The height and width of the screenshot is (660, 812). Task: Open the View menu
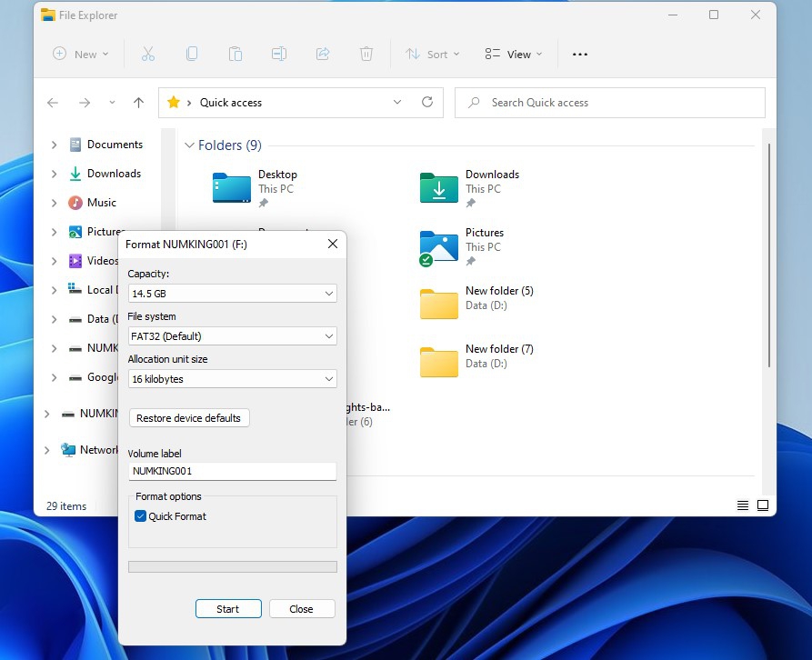pyautogui.click(x=514, y=54)
